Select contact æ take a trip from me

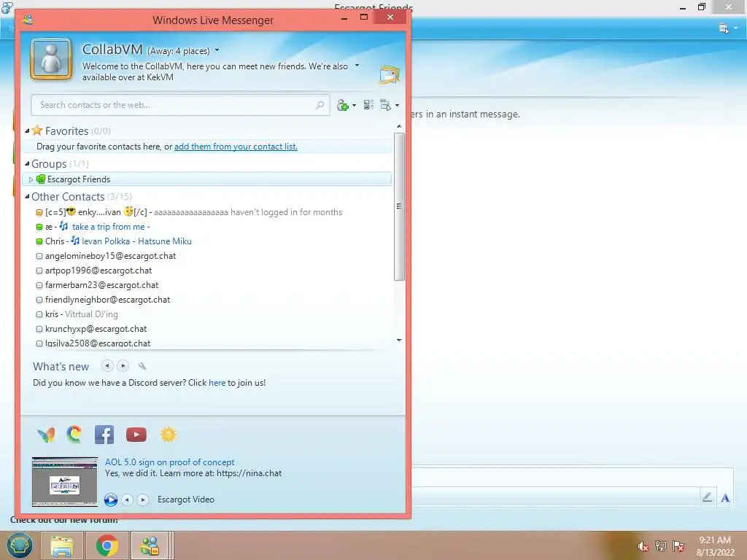pyautogui.click(x=208, y=227)
